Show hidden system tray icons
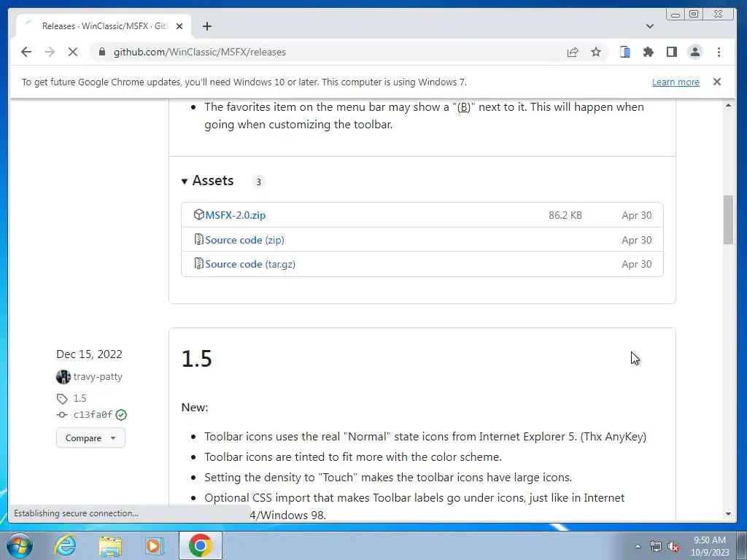The width and height of the screenshot is (747, 560). pos(638,546)
